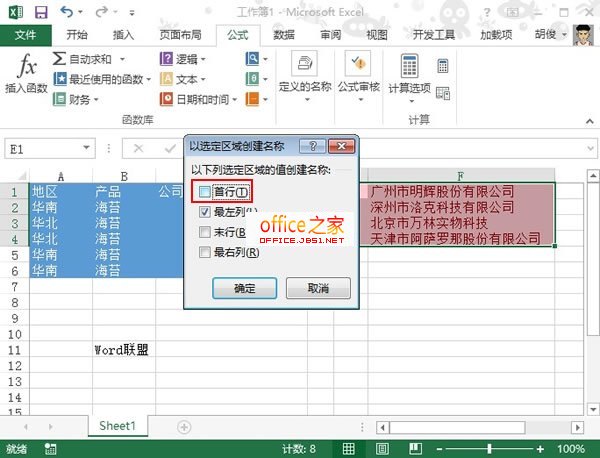Screen dimensions: 600x458
Task: Click the Calculate Now icon
Action: (x=443, y=66)
